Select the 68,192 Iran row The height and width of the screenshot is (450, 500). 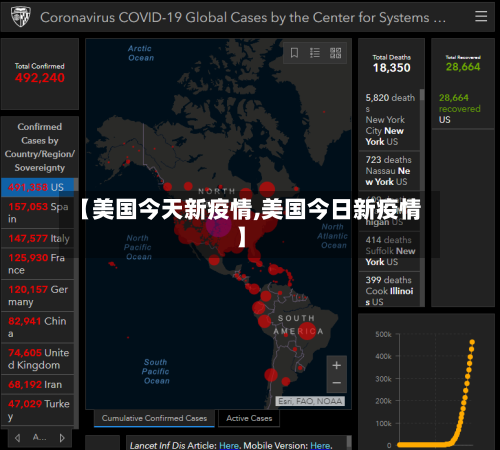(38, 384)
